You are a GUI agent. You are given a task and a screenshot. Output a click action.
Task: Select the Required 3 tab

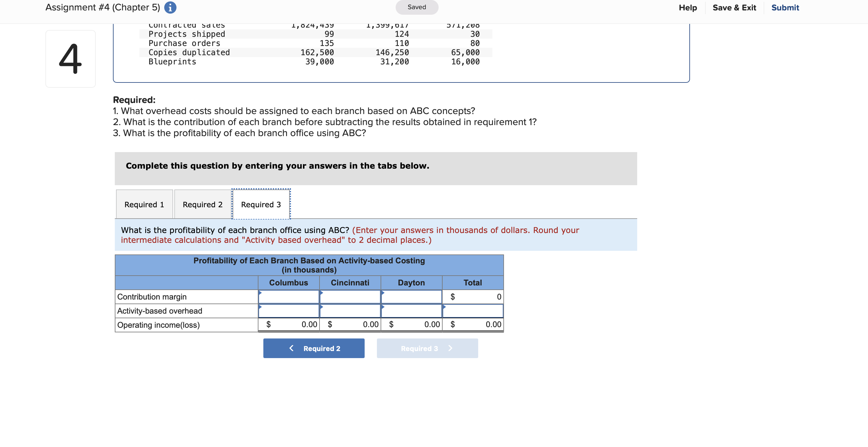261,204
